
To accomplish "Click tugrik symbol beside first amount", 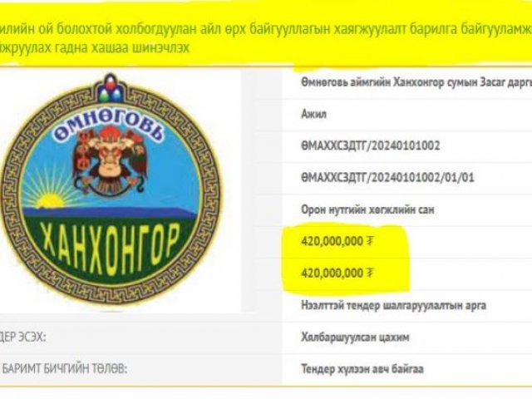I will tap(370, 241).
